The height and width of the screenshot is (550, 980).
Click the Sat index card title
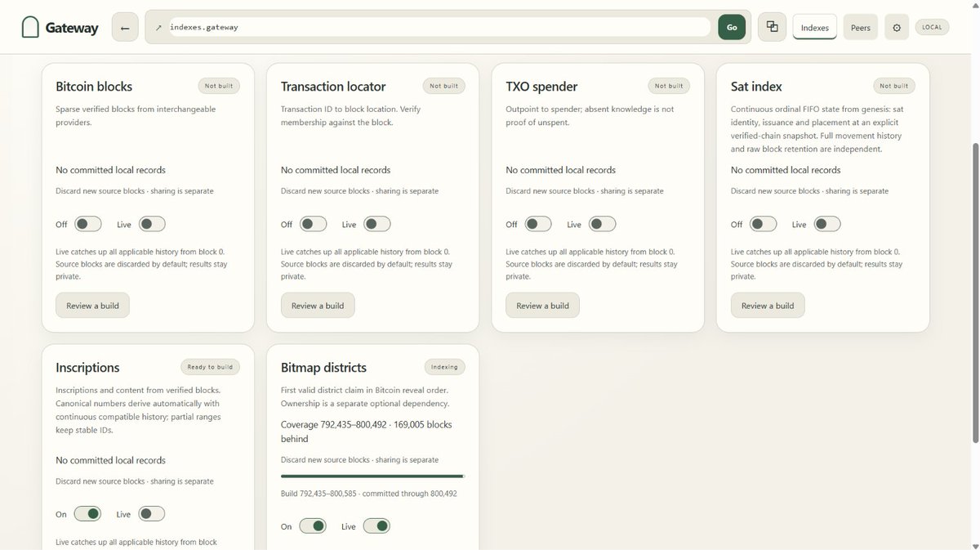coord(756,86)
